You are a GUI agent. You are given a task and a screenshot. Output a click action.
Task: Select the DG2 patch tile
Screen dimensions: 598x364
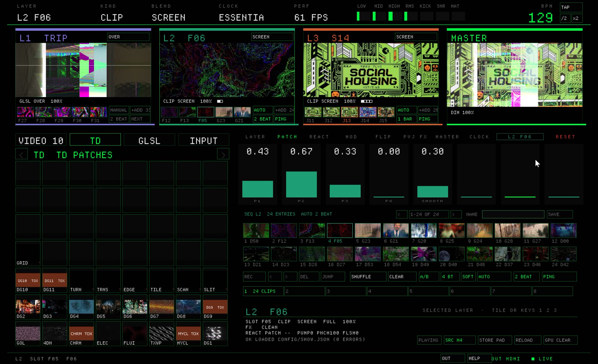(x=28, y=307)
